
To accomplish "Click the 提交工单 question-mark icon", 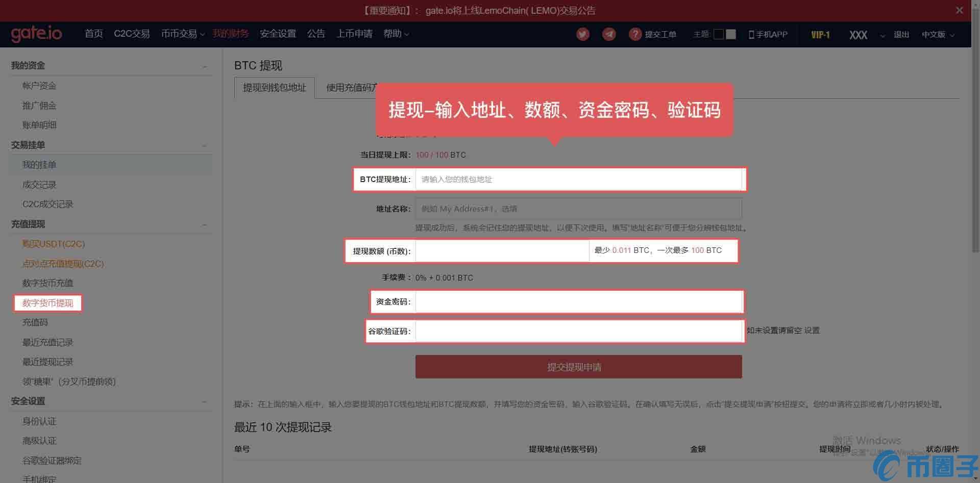I will [635, 34].
